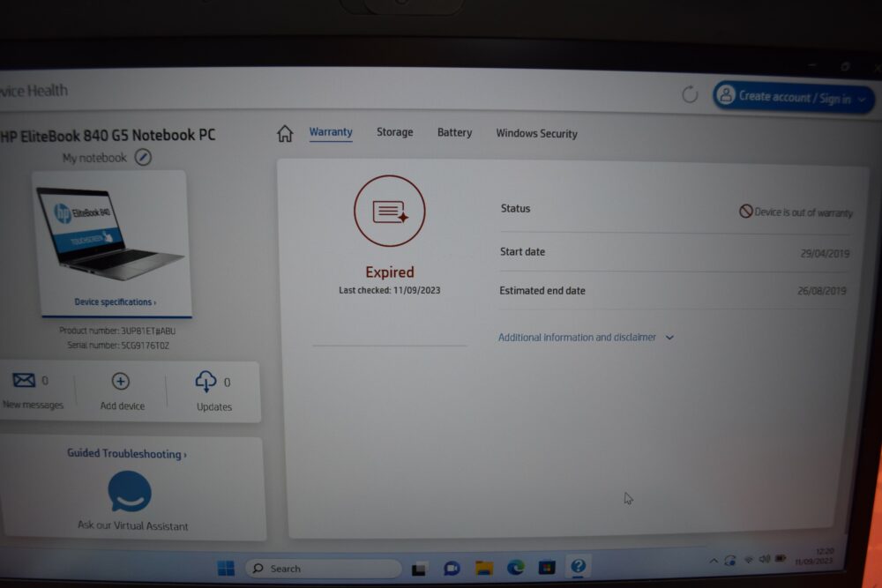This screenshot has width=882, height=588.
Task: Switch to the Storage tab
Action: coord(395,132)
